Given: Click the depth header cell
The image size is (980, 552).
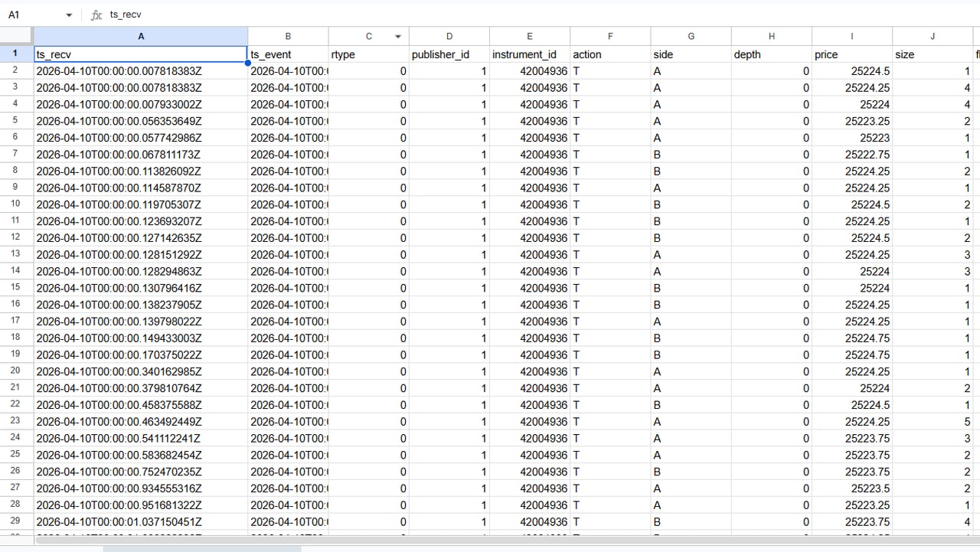Looking at the screenshot, I should point(772,54).
